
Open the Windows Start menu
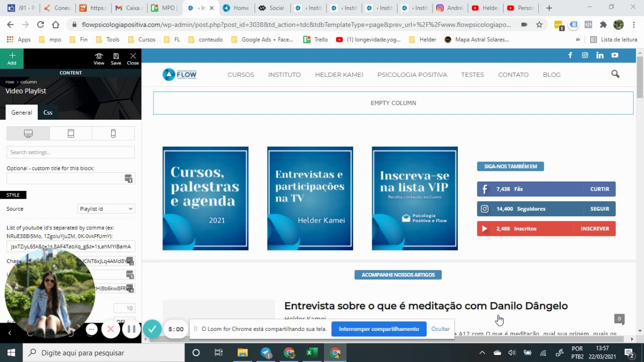[11, 352]
